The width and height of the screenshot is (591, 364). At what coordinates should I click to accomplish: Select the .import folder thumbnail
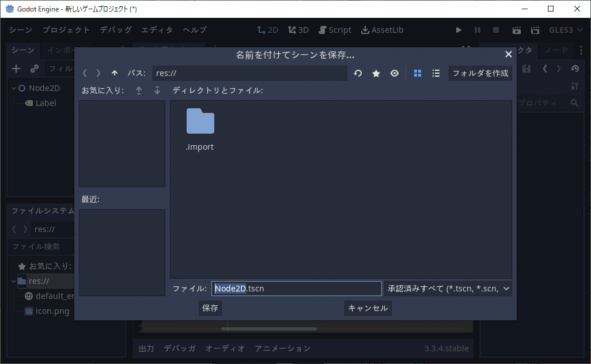(199, 122)
